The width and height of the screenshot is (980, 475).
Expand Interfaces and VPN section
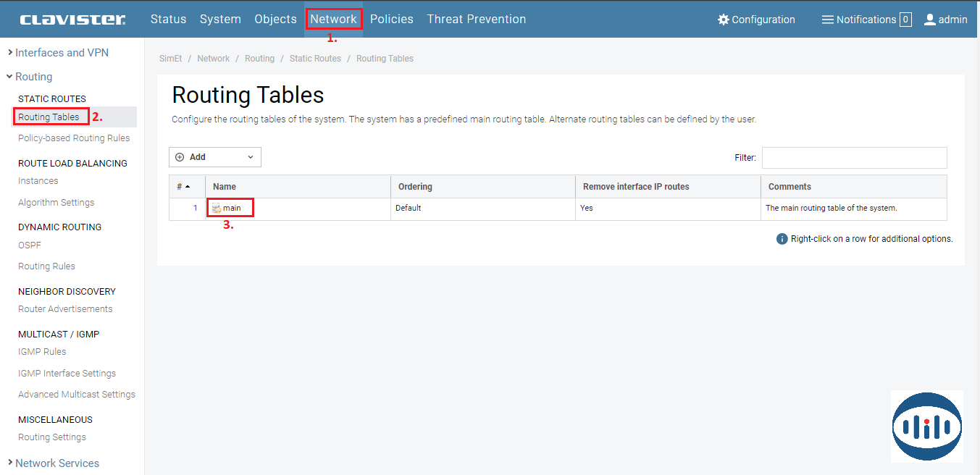pyautogui.click(x=62, y=53)
